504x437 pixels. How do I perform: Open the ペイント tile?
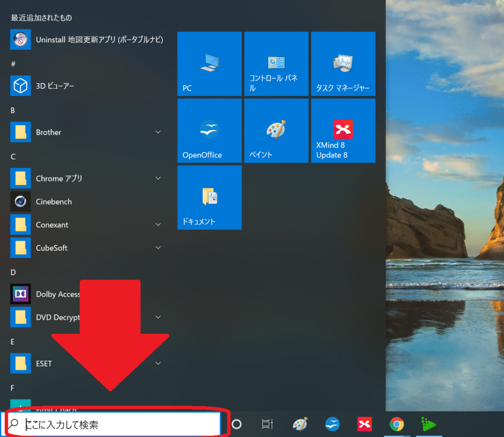[x=276, y=130]
